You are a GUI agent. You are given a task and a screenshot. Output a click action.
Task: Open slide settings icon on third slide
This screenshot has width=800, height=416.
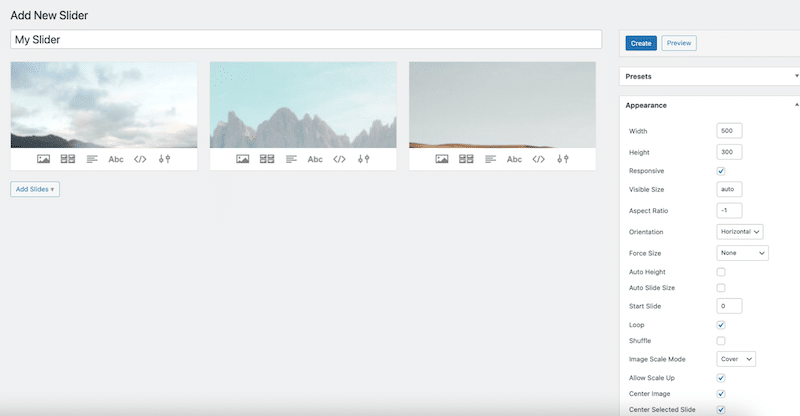click(x=563, y=159)
